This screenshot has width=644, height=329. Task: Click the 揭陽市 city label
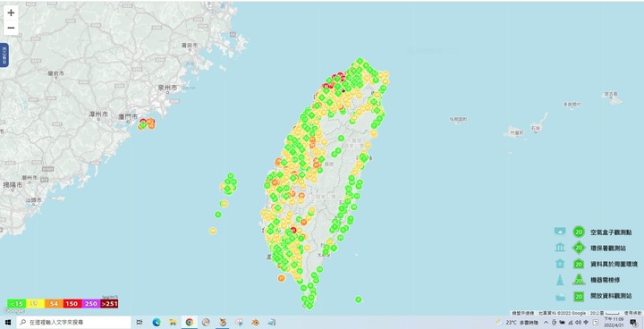pyautogui.click(x=13, y=185)
